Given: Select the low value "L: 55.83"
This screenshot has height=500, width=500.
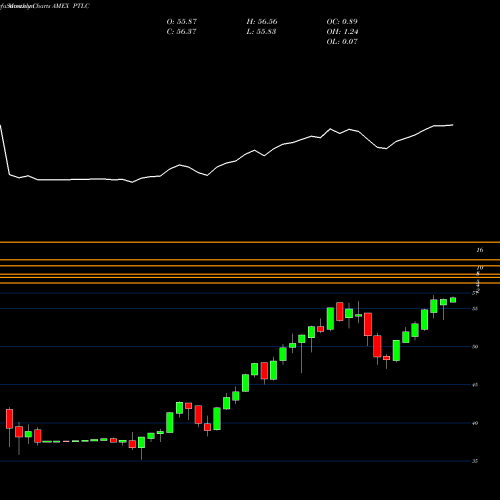Looking at the screenshot, I should [261, 32].
